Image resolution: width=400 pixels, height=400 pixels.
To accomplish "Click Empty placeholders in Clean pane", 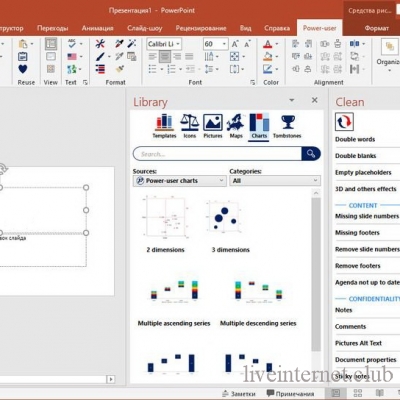I will (x=363, y=172).
